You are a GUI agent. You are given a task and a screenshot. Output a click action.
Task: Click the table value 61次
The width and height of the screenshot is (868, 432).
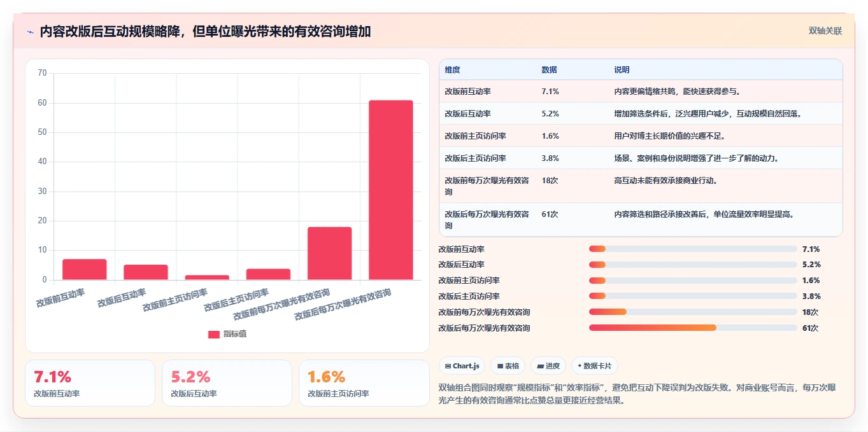click(x=550, y=214)
